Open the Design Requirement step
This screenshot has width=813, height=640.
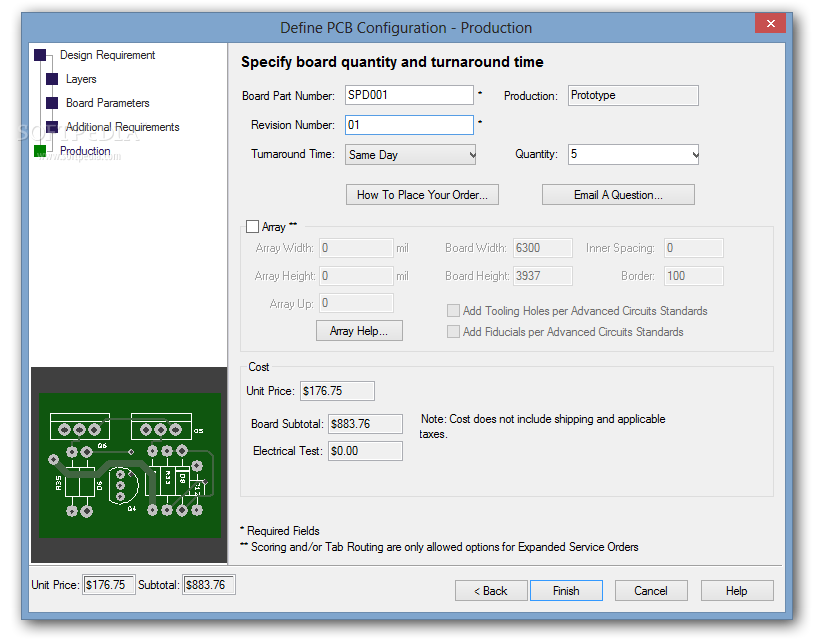click(107, 55)
